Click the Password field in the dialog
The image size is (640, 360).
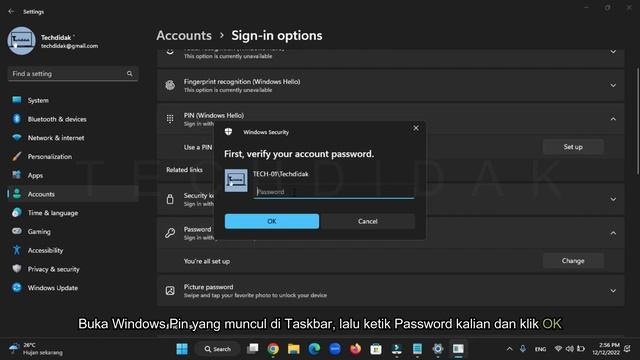coord(334,192)
